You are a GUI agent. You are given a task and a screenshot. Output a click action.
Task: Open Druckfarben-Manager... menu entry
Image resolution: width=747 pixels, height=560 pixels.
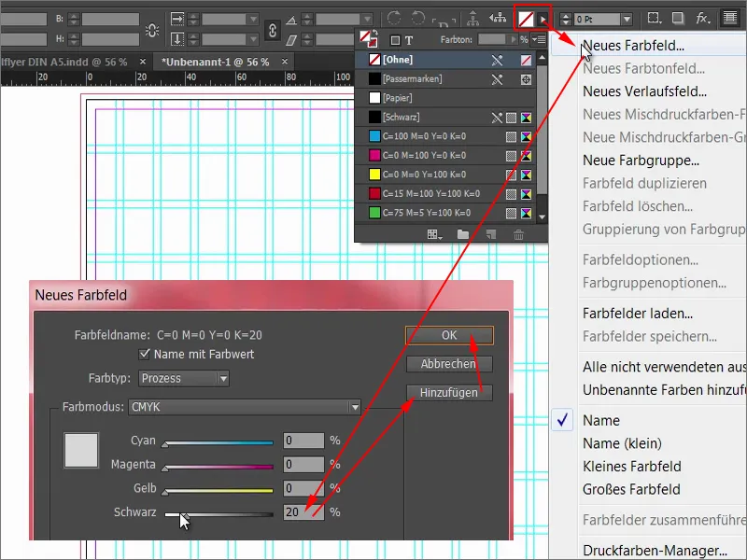click(655, 551)
